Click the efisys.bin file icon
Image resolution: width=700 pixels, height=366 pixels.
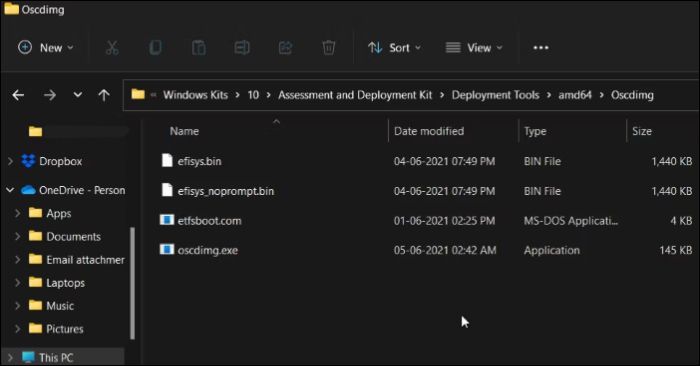(x=167, y=160)
